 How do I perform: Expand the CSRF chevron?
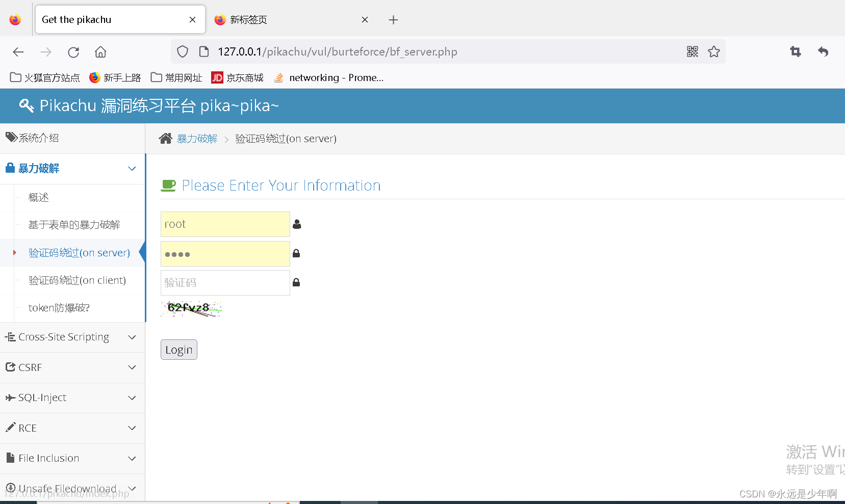[x=132, y=367]
